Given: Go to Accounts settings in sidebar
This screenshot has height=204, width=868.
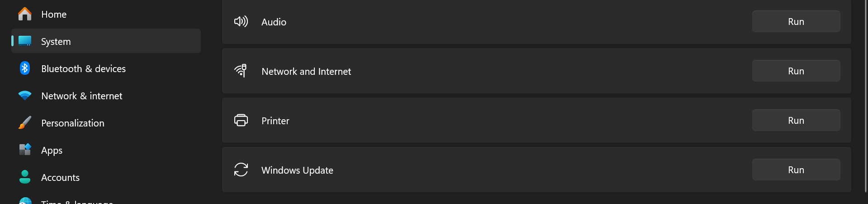Looking at the screenshot, I should [x=60, y=177].
